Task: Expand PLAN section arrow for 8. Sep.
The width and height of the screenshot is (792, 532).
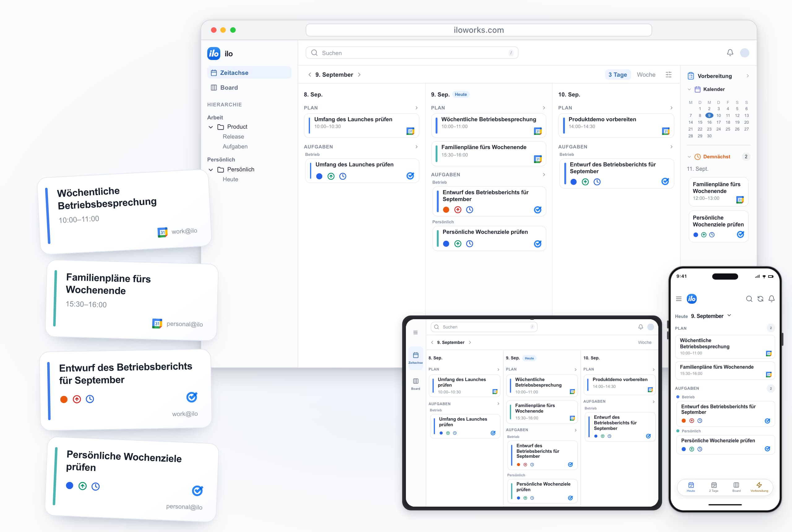Action: 416,108
